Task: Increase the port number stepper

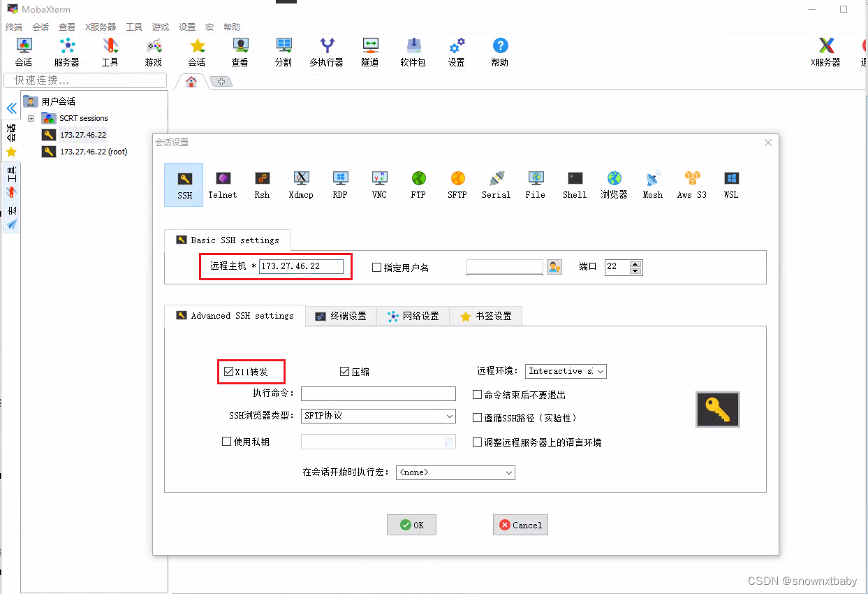Action: pos(635,263)
